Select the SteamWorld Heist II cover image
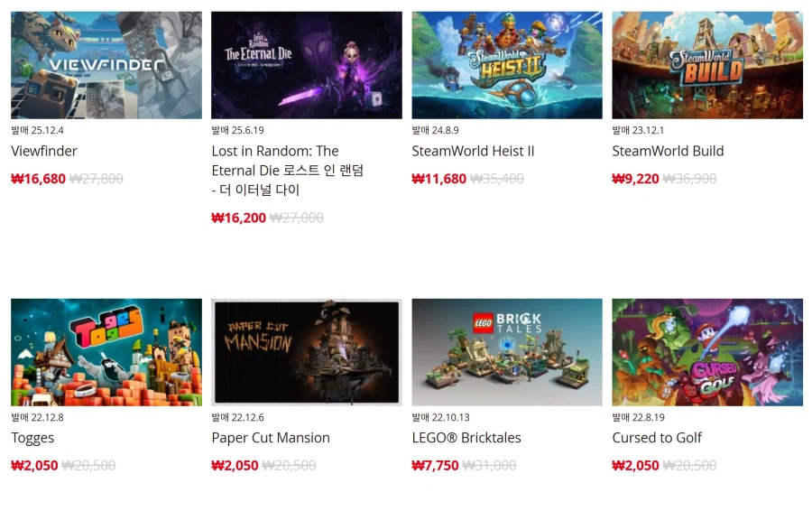812x511 pixels. [507, 65]
